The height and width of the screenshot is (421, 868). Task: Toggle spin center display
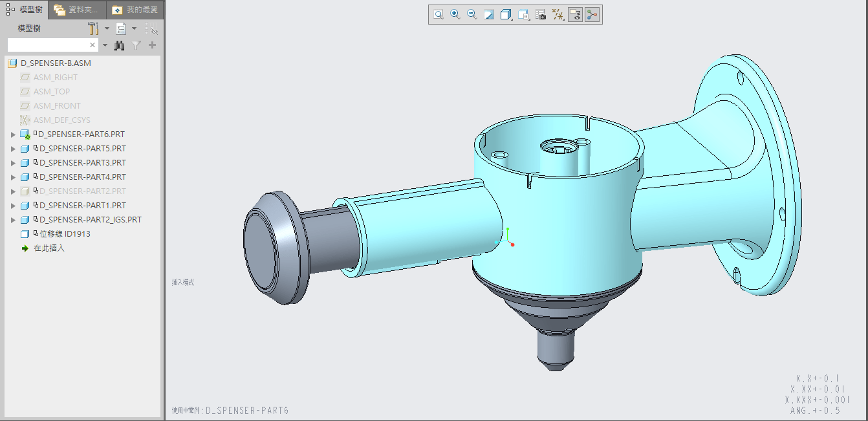click(592, 15)
